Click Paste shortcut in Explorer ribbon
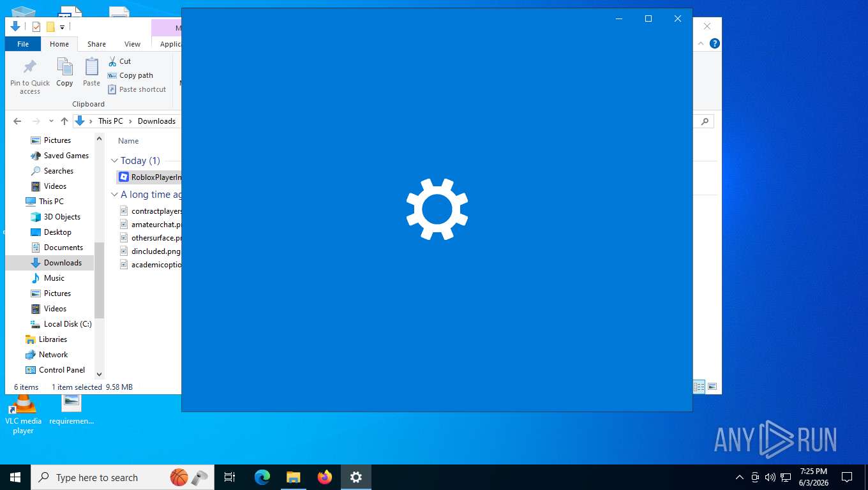 click(x=137, y=89)
